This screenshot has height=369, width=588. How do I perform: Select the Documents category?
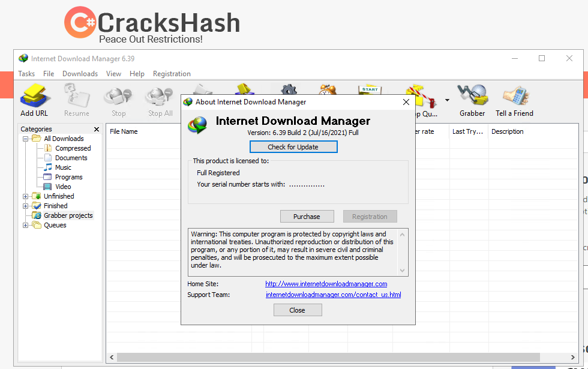click(x=71, y=158)
